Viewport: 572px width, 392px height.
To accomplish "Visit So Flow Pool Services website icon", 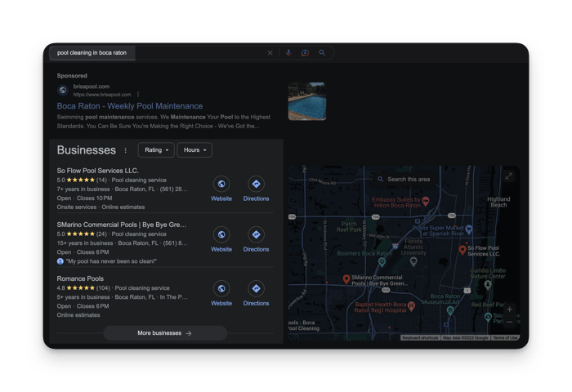I will pos(221,184).
